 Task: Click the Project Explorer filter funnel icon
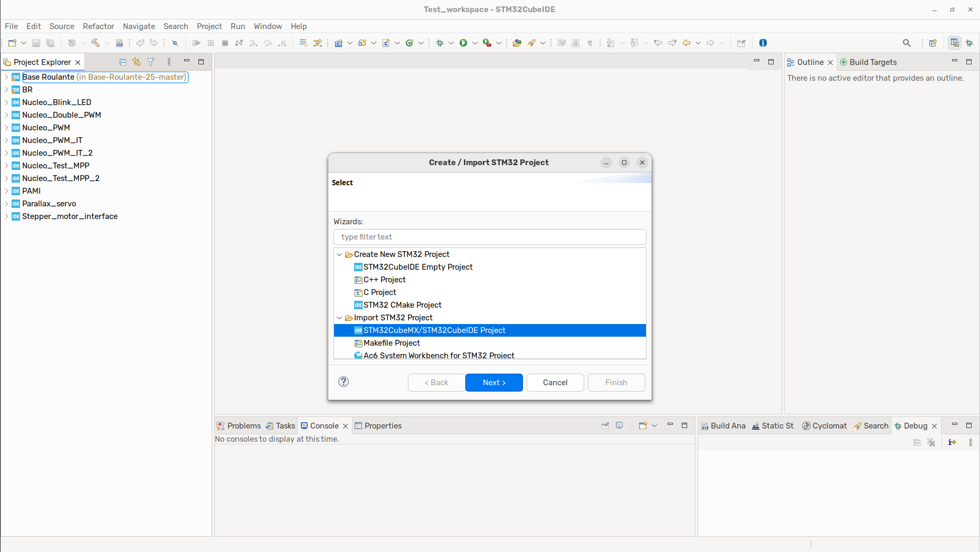[x=151, y=62]
